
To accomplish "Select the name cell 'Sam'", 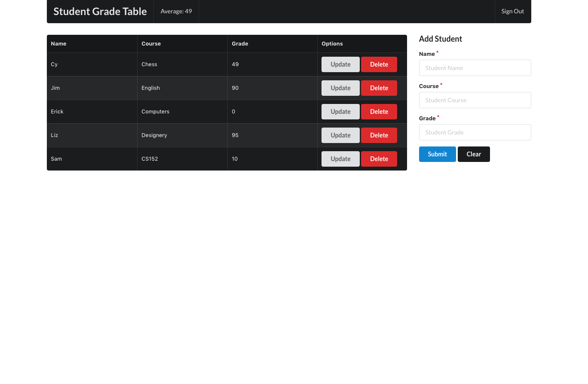I will point(92,159).
